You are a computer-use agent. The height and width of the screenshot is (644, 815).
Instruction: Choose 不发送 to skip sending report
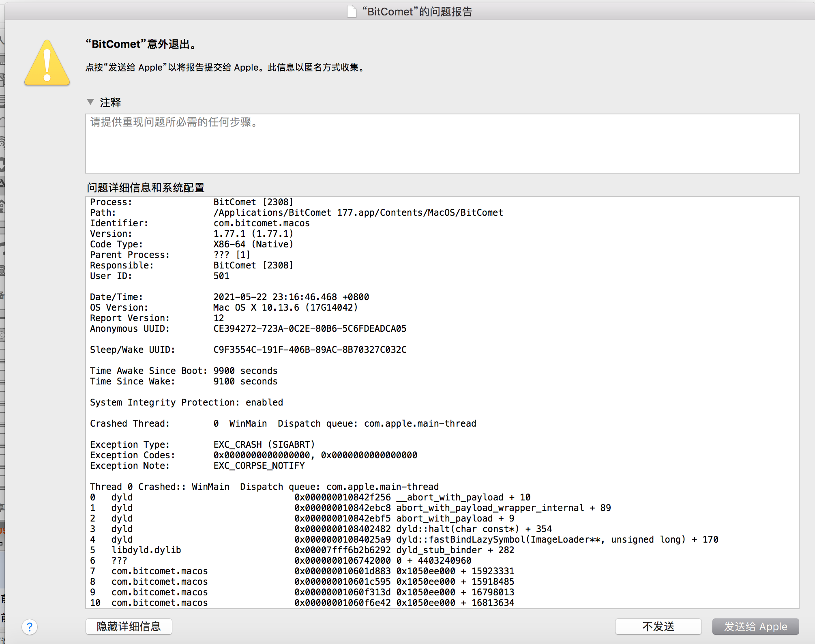[658, 627]
